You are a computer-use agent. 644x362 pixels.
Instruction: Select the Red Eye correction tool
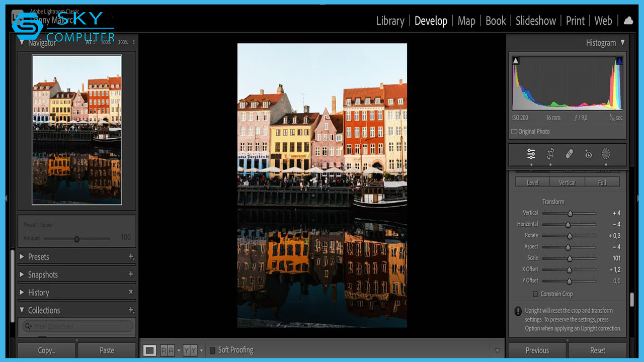[x=588, y=154]
